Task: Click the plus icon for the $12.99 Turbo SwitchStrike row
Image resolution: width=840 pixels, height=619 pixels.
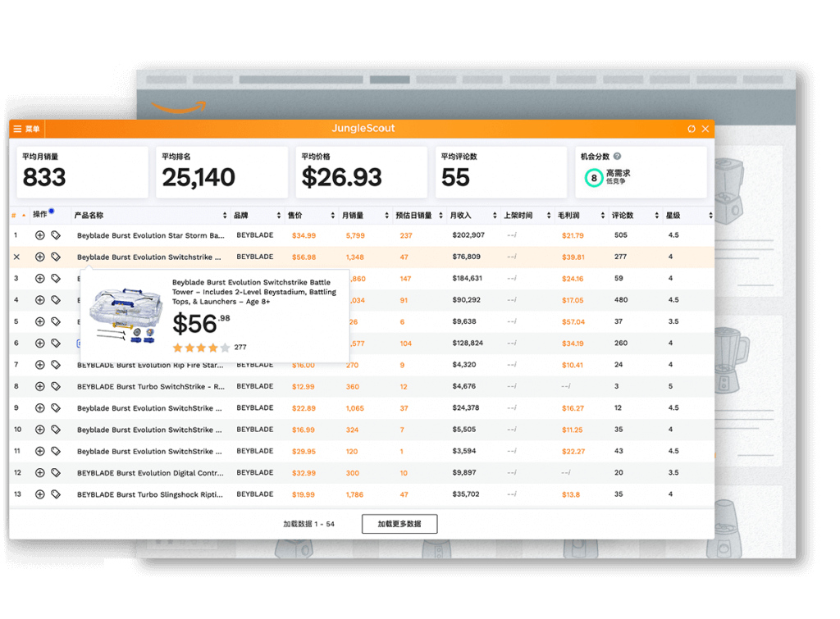Action: [39, 386]
